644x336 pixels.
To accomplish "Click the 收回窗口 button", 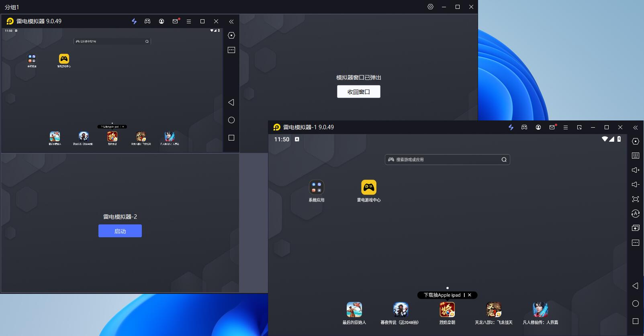I will [x=359, y=92].
